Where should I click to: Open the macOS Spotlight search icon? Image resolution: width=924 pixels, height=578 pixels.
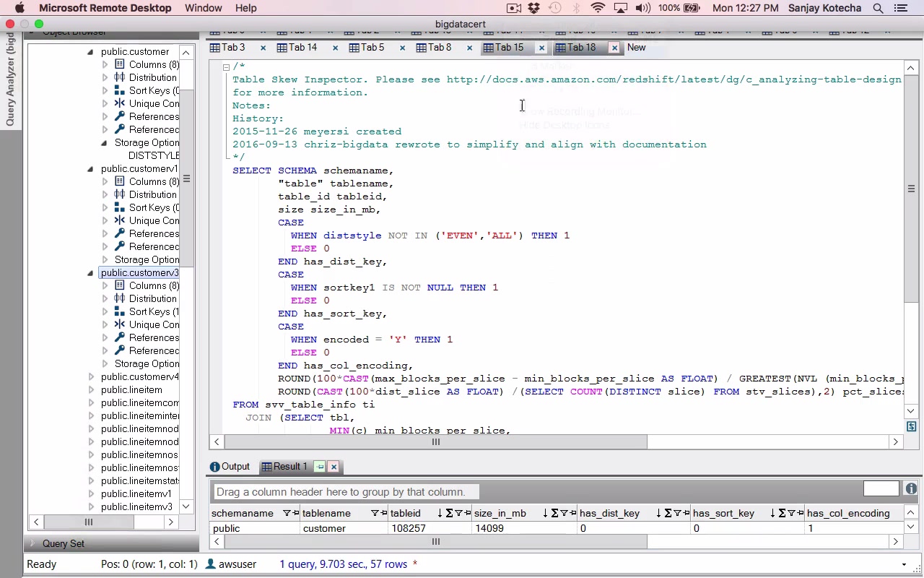[878, 8]
